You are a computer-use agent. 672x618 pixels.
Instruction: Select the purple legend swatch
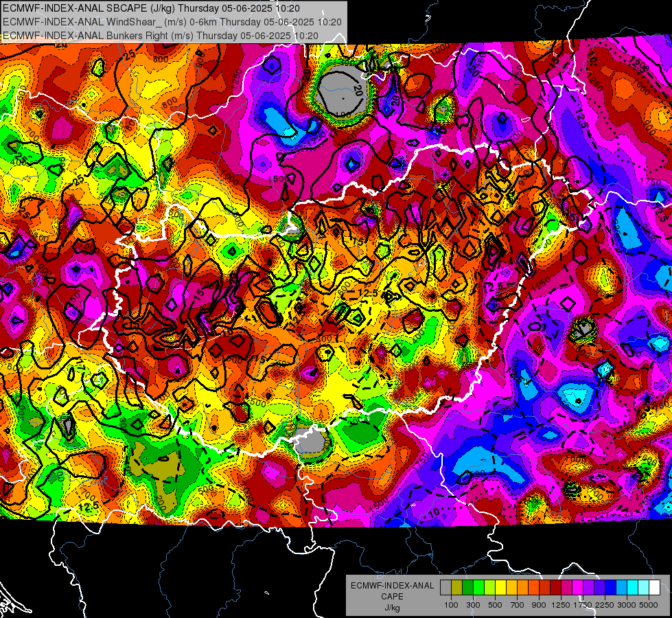(x=588, y=588)
